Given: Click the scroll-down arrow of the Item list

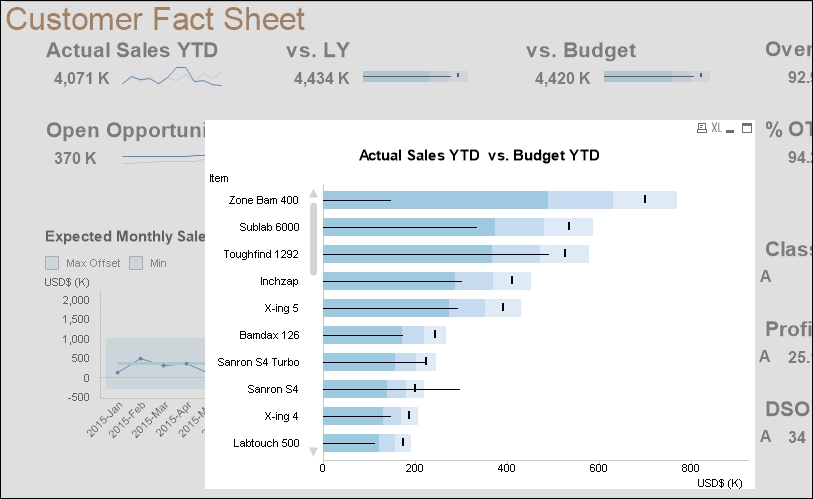Looking at the screenshot, I should pos(313,451).
